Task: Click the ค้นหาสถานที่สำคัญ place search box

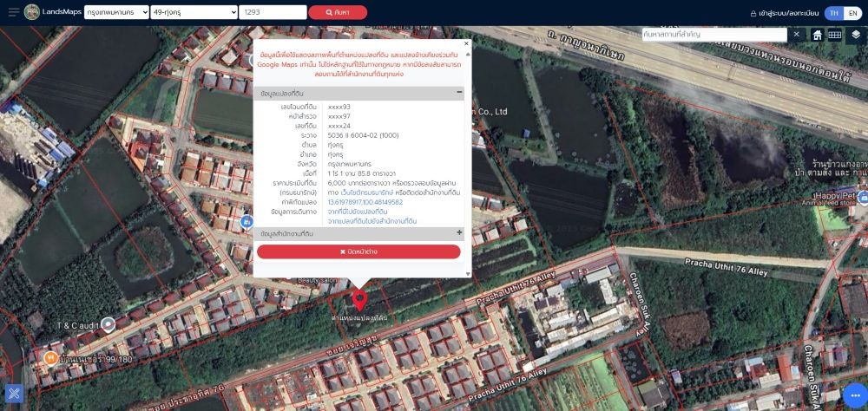Action: click(x=714, y=34)
